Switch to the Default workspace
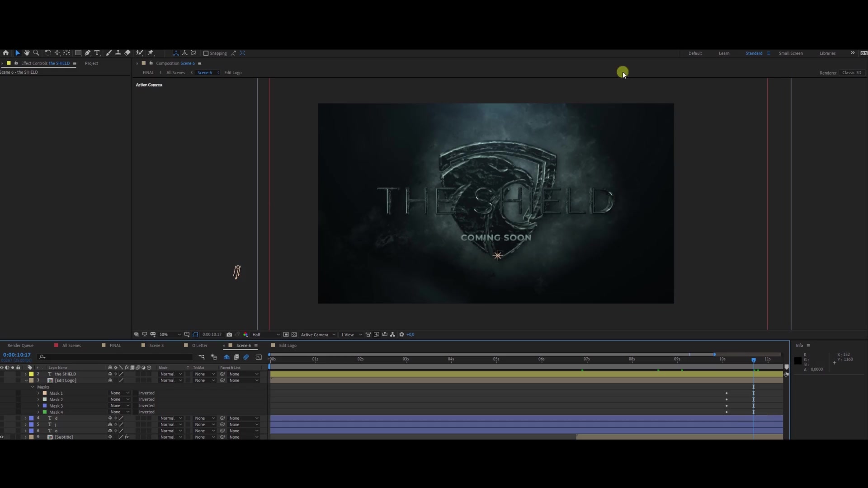Screen dimensions: 868x488 click(x=695, y=53)
